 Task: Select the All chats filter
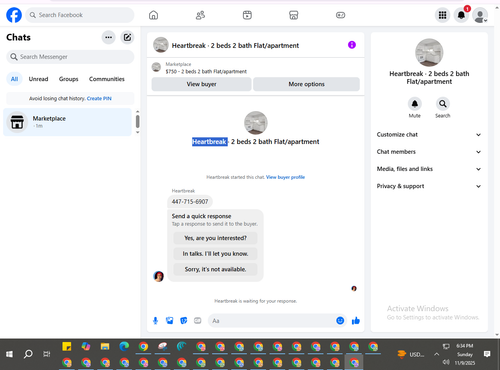pyautogui.click(x=14, y=79)
